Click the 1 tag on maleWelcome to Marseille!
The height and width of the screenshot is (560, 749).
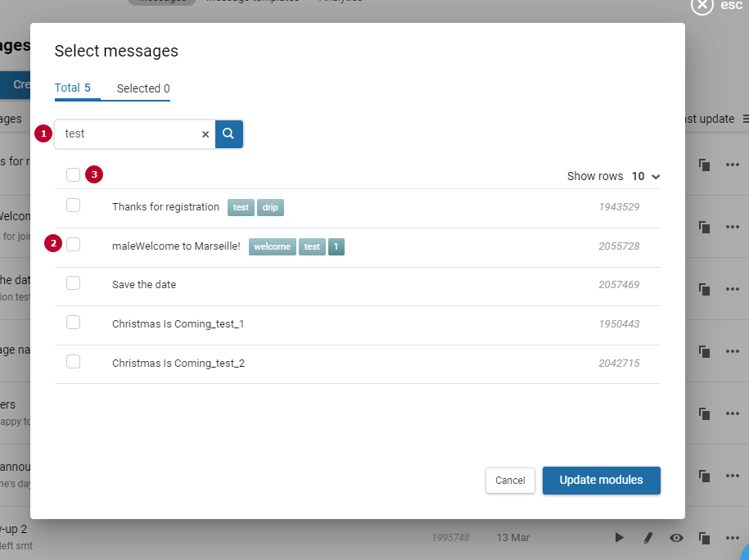[336, 246]
